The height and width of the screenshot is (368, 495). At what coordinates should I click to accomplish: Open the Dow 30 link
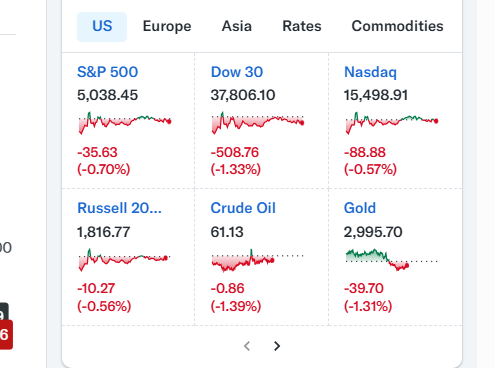237,72
